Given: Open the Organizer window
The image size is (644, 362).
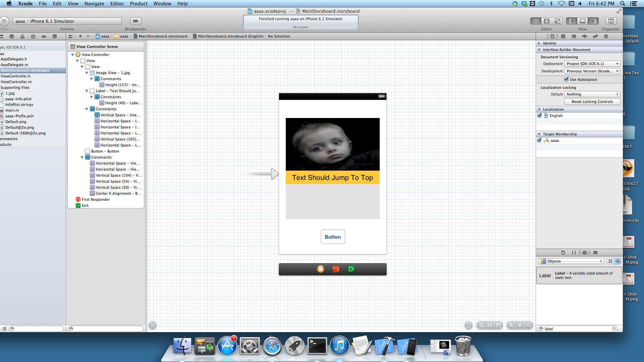Looking at the screenshot, I should point(611,21).
